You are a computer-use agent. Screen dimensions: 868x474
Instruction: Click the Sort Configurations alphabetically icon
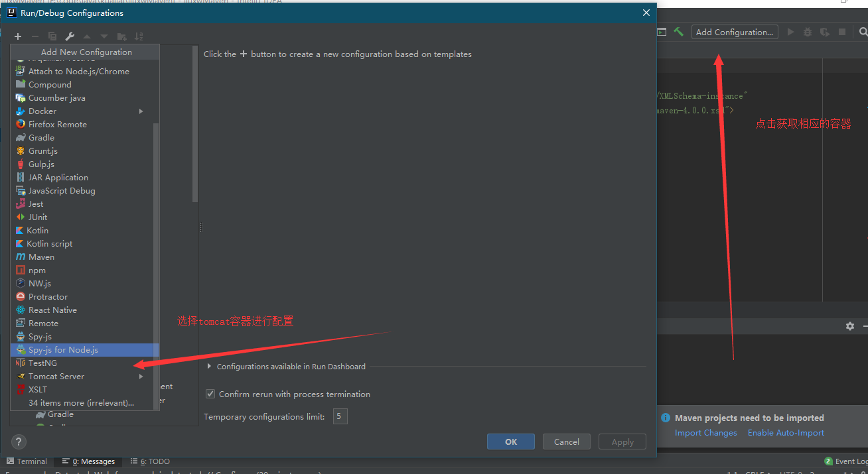click(x=139, y=36)
